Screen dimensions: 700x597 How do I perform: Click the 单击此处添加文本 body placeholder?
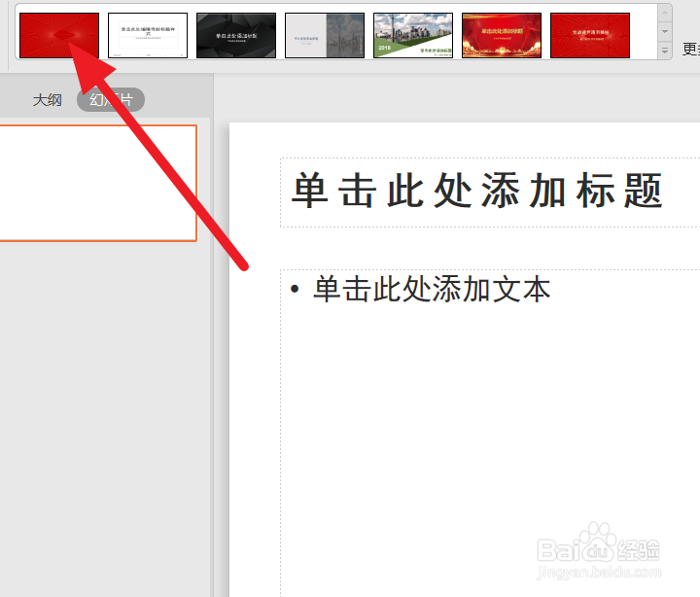pos(490,433)
